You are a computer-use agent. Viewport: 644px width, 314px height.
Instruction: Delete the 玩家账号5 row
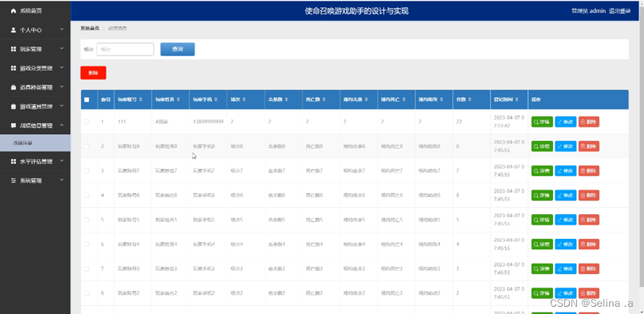(589, 219)
